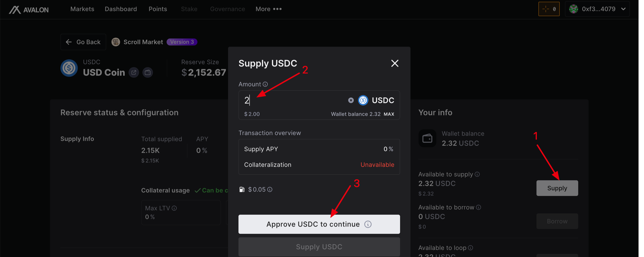Go to the Dashboard tab
This screenshot has height=257, width=644.
coord(121,9)
